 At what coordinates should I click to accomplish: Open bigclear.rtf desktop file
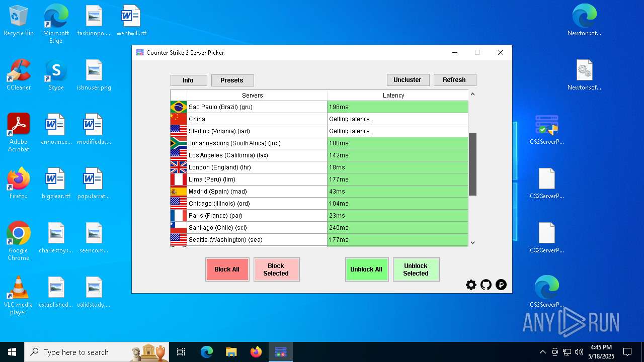coord(56,184)
